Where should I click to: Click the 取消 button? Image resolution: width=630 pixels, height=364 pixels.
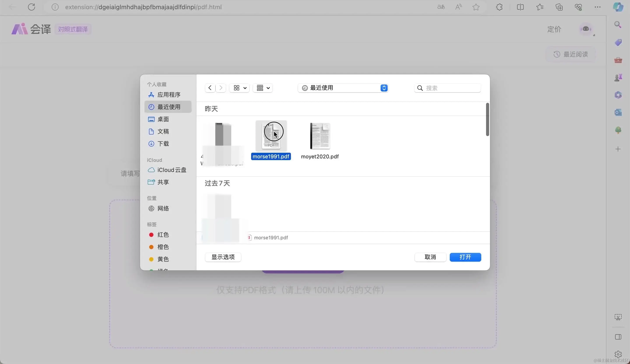click(x=430, y=257)
